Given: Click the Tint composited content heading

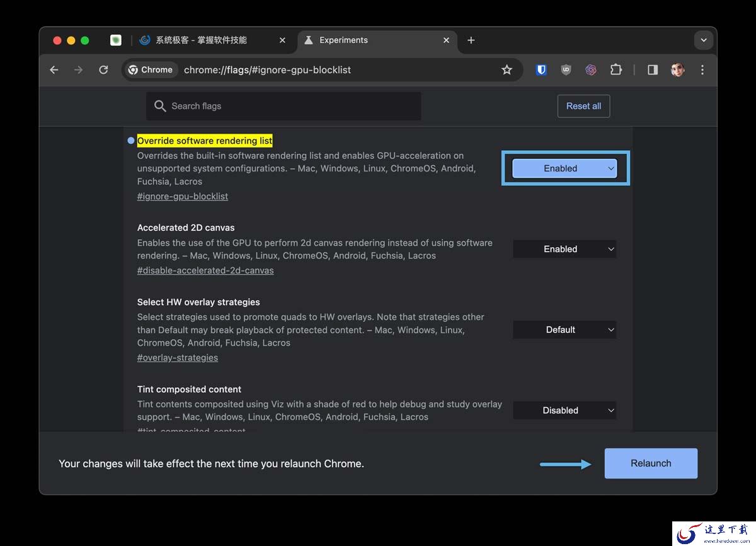Looking at the screenshot, I should tap(189, 389).
